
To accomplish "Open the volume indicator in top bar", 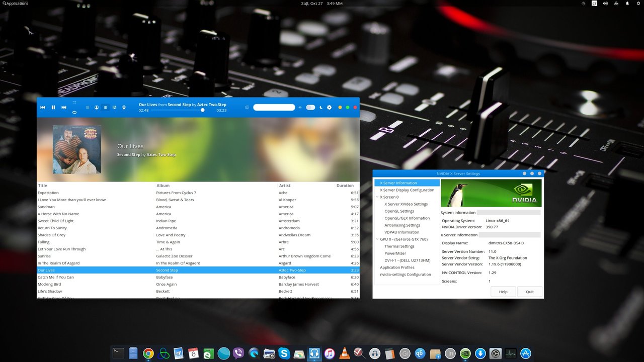I will [605, 4].
